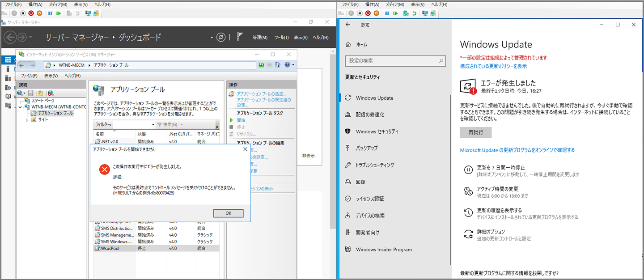Open 操作(A) menu in left VM window
This screenshot has height=280, width=644.
tap(35, 4)
